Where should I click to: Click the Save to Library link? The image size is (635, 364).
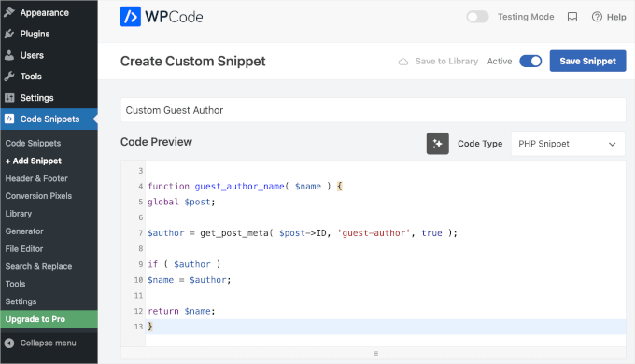click(446, 62)
